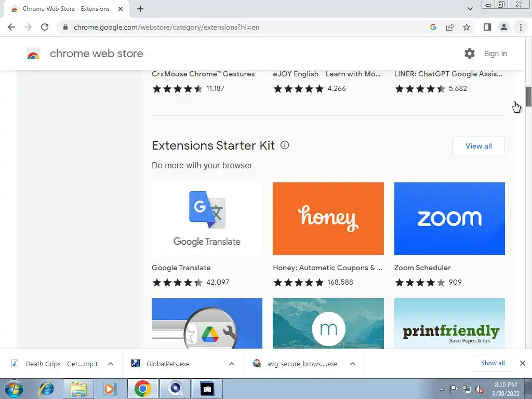Click Honey: Automatic Coupons title text

(327, 268)
